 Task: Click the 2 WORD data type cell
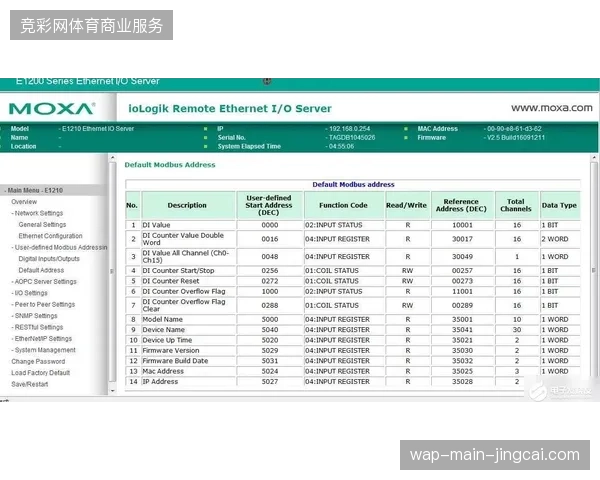tap(560, 239)
